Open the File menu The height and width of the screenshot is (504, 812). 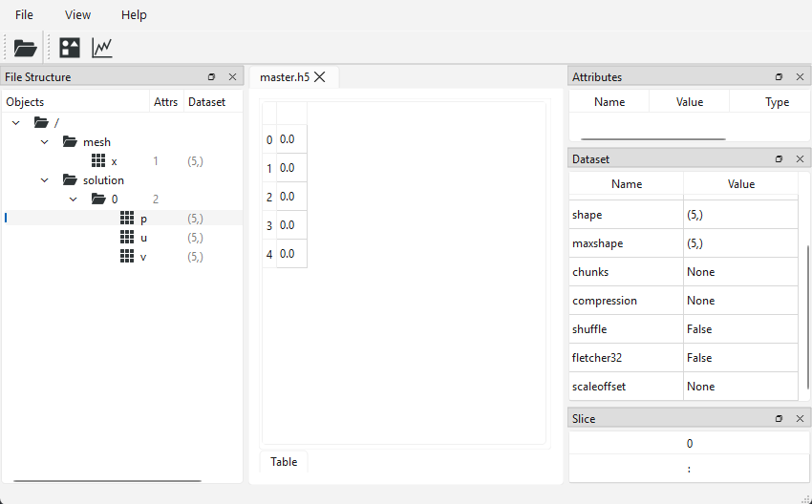(x=24, y=15)
